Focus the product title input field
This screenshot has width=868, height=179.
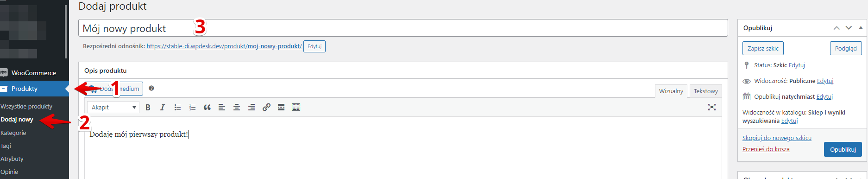click(x=403, y=28)
